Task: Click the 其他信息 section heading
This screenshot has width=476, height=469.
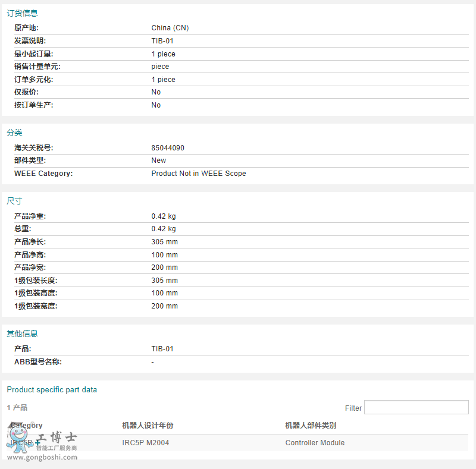Action: (x=22, y=334)
